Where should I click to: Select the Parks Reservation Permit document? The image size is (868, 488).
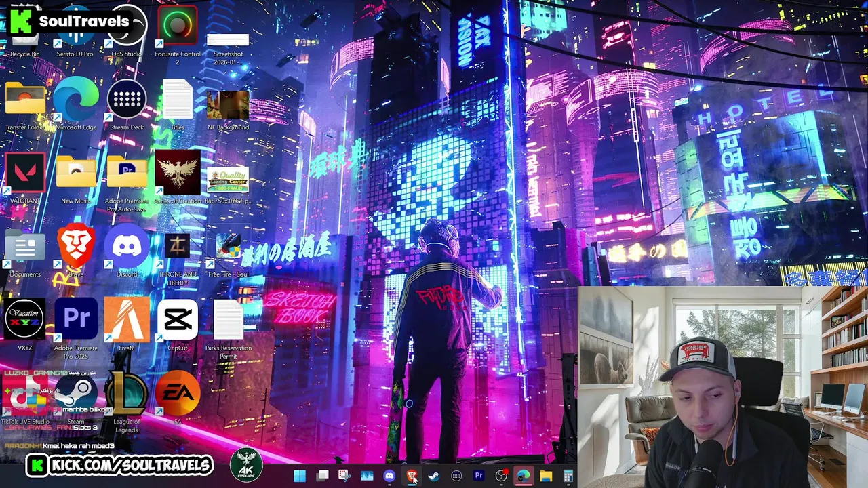229,329
